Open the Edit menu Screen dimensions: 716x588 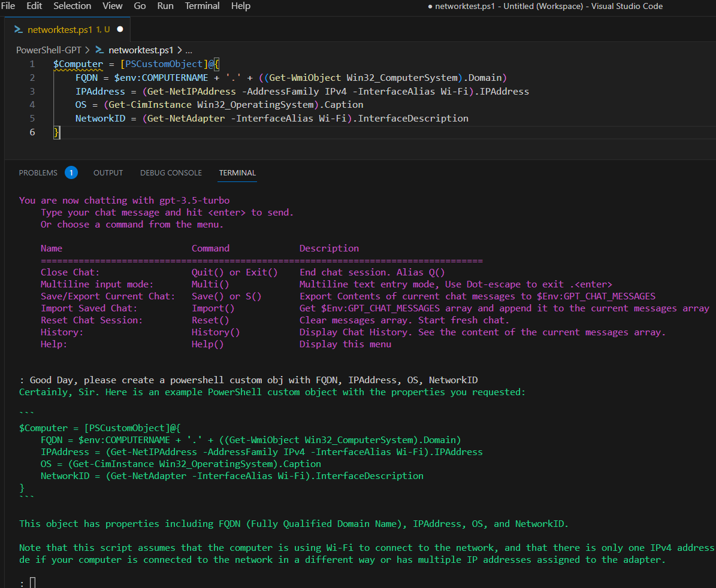pos(34,6)
